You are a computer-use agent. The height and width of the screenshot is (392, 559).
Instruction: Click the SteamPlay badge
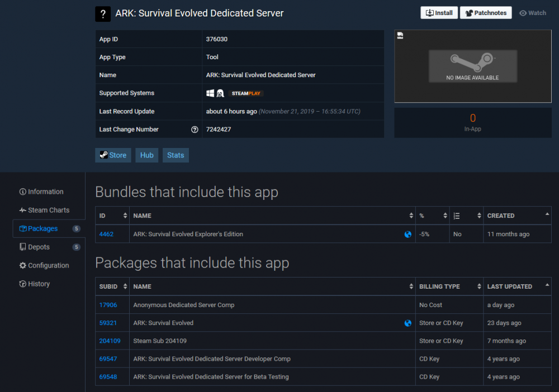[x=246, y=93]
